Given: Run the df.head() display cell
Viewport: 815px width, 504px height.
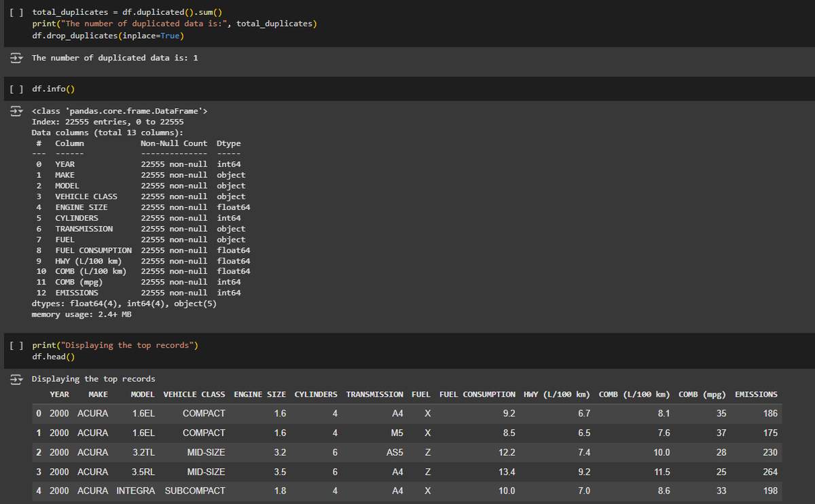Looking at the screenshot, I should click(x=18, y=345).
